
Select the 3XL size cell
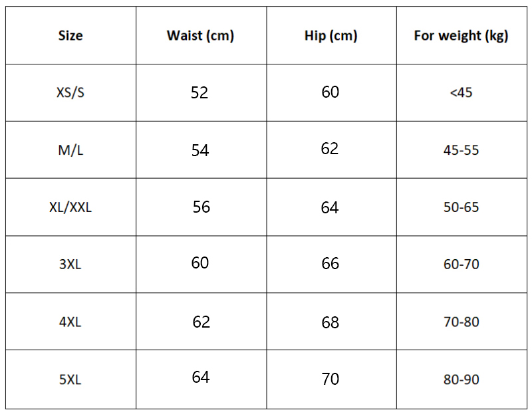(x=70, y=264)
